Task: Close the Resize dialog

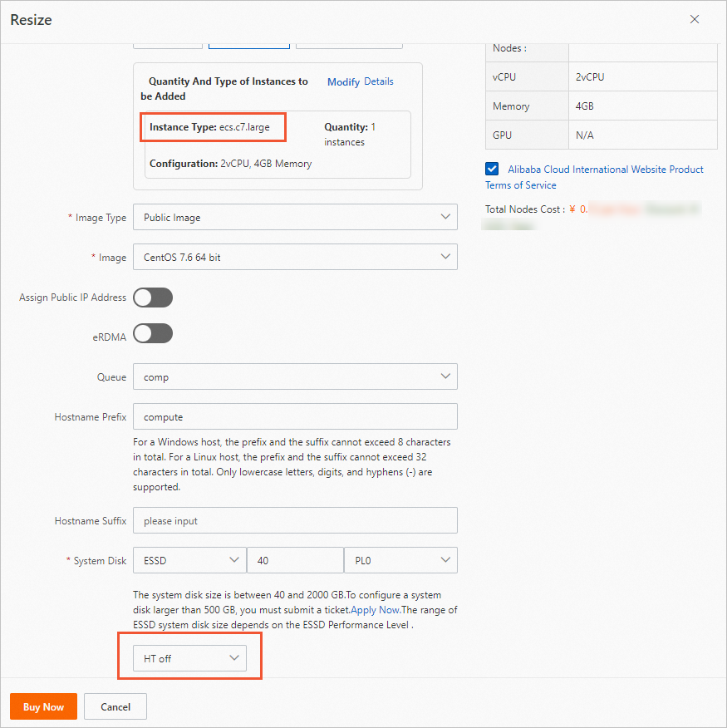Action: 695,19
